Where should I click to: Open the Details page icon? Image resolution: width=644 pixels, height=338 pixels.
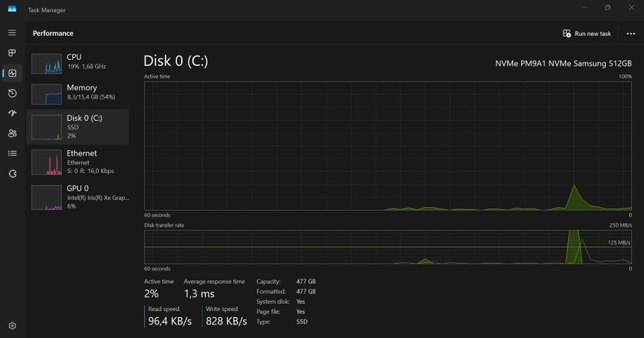12,153
